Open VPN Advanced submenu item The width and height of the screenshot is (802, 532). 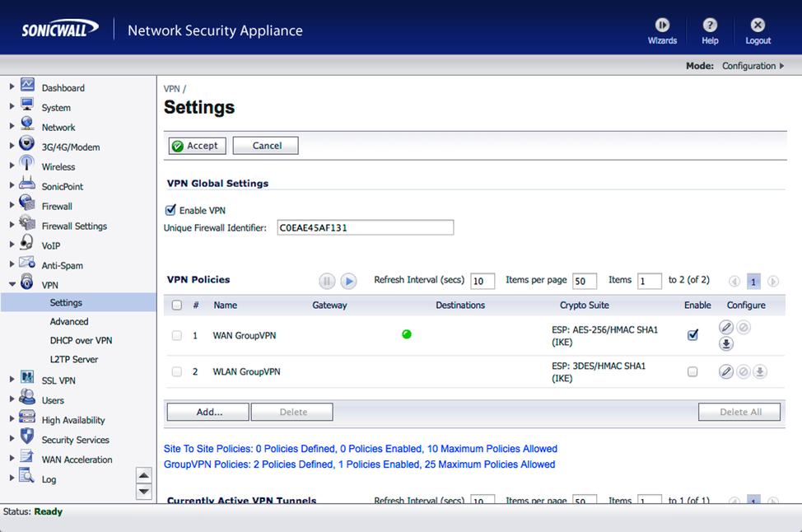[69, 321]
